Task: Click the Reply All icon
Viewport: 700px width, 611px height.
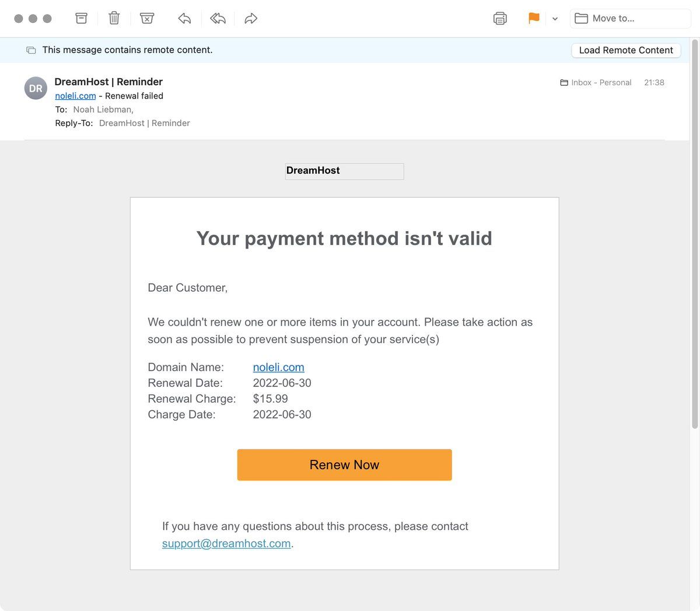Action: point(218,19)
